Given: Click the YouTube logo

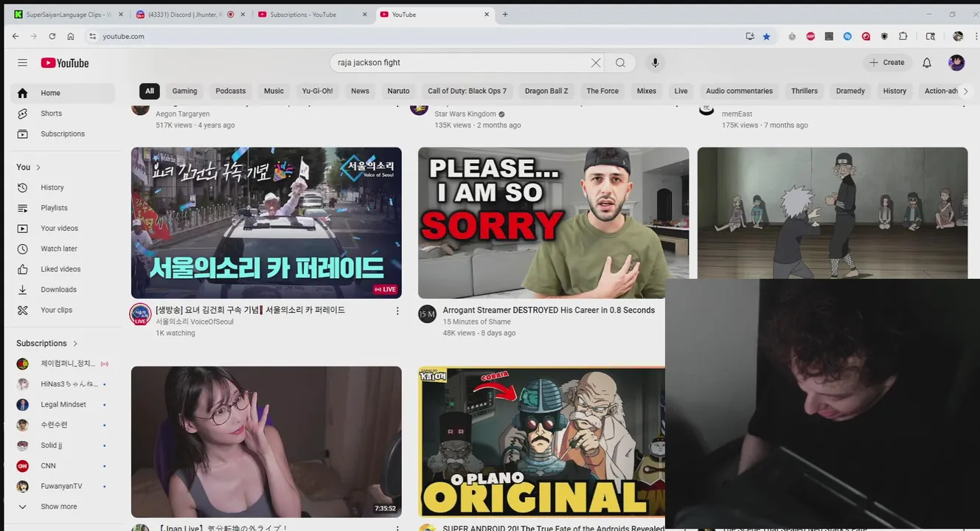Looking at the screenshot, I should [x=65, y=63].
